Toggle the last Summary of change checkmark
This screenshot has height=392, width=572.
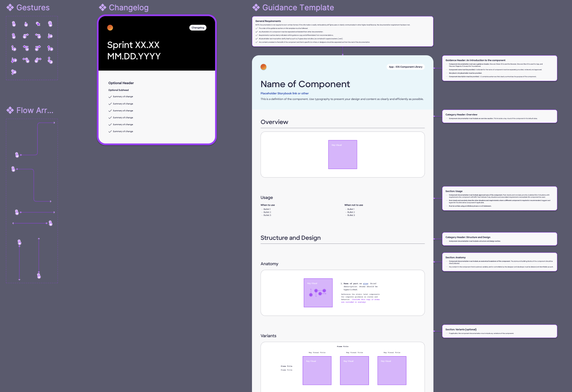point(110,131)
